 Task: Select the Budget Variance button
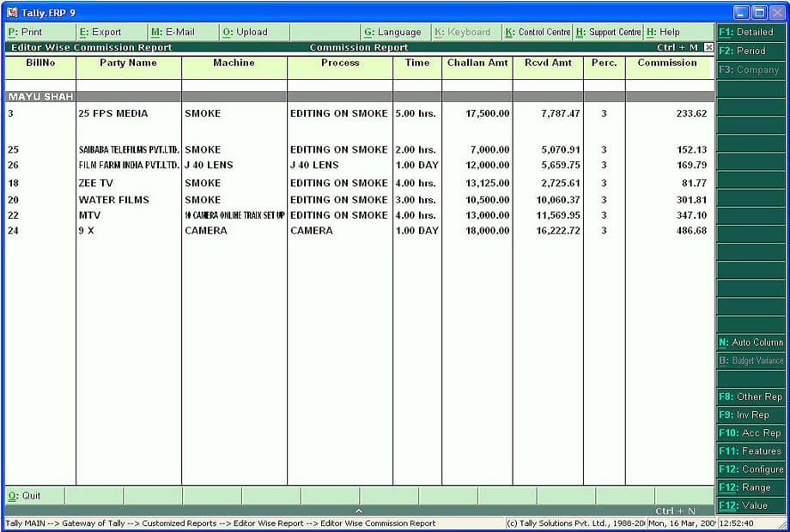click(750, 360)
